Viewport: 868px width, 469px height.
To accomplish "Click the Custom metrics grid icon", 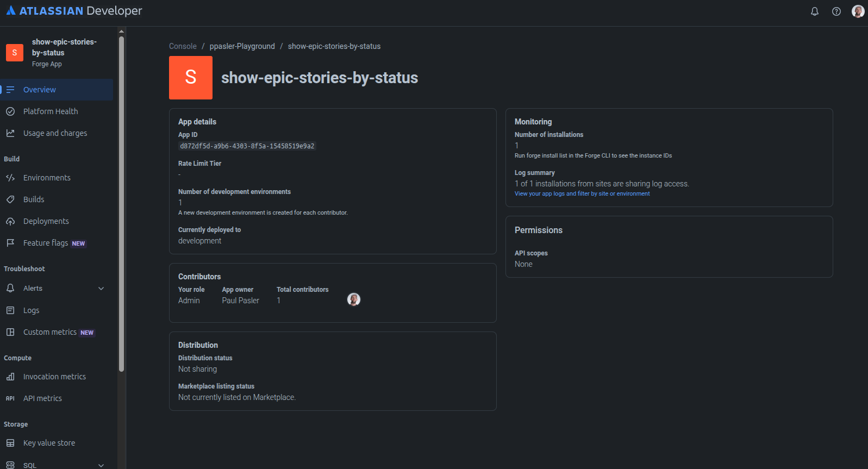I will pos(10,332).
